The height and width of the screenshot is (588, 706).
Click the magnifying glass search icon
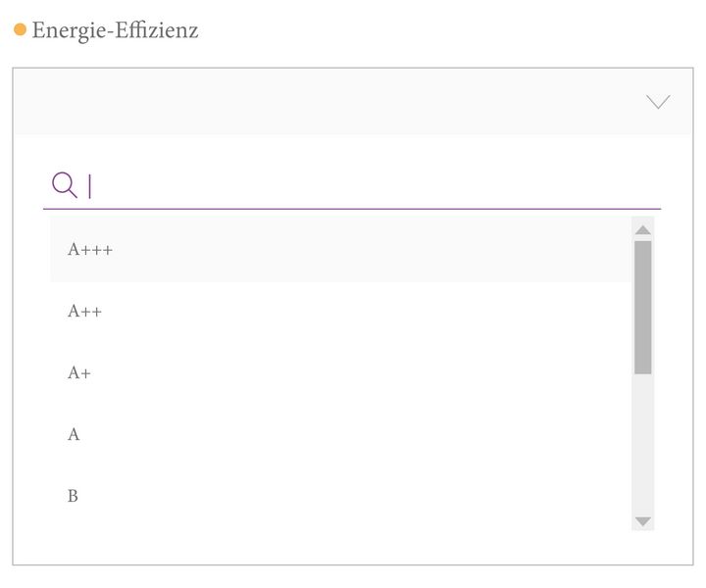point(65,184)
